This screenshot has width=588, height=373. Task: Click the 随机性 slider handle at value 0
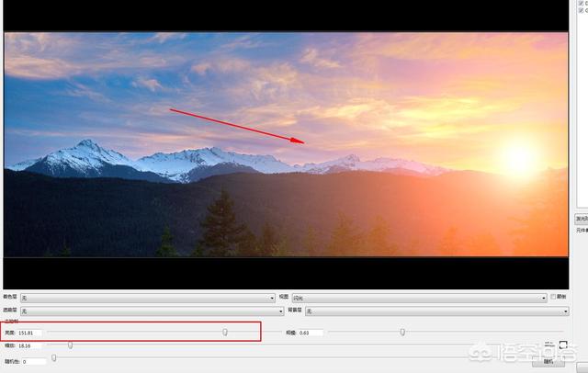pyautogui.click(x=54, y=358)
